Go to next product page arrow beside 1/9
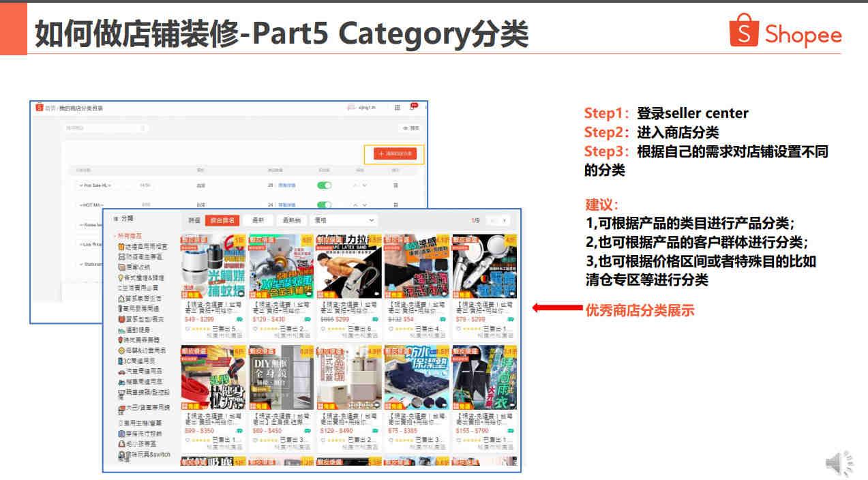 point(505,220)
